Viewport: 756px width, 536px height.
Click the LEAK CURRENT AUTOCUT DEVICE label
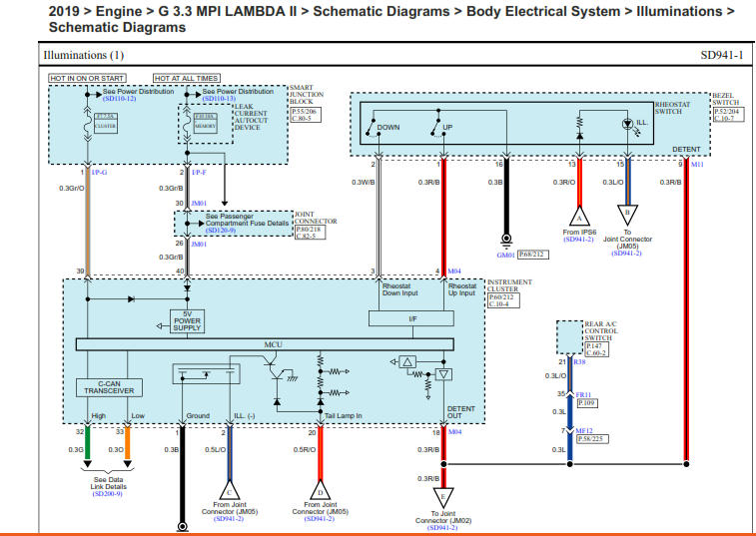point(251,117)
